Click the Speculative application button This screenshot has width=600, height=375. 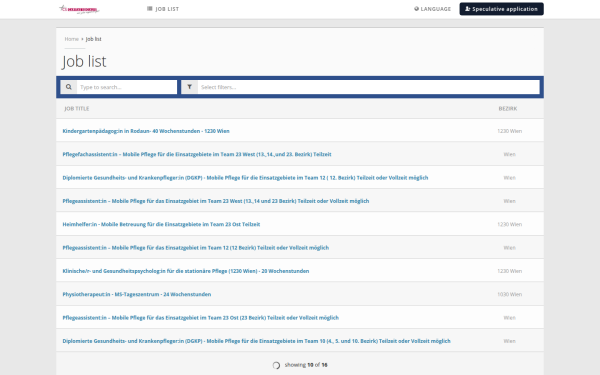point(501,9)
